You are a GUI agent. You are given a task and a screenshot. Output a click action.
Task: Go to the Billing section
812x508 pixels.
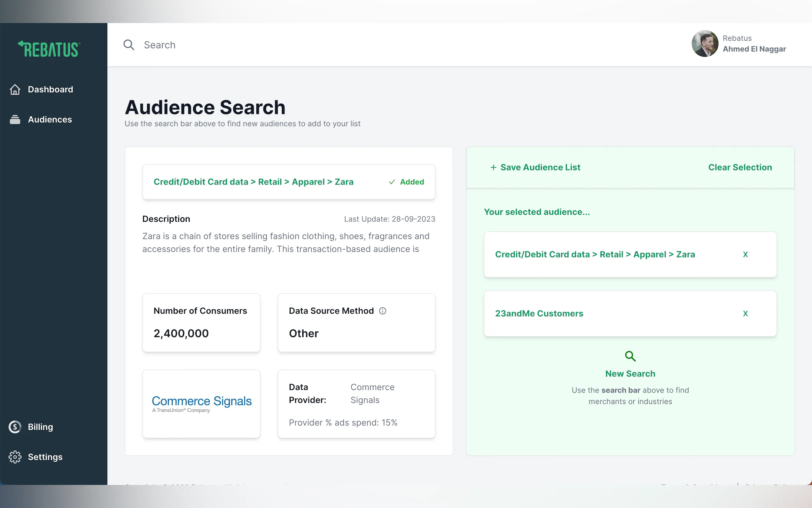pos(40,427)
